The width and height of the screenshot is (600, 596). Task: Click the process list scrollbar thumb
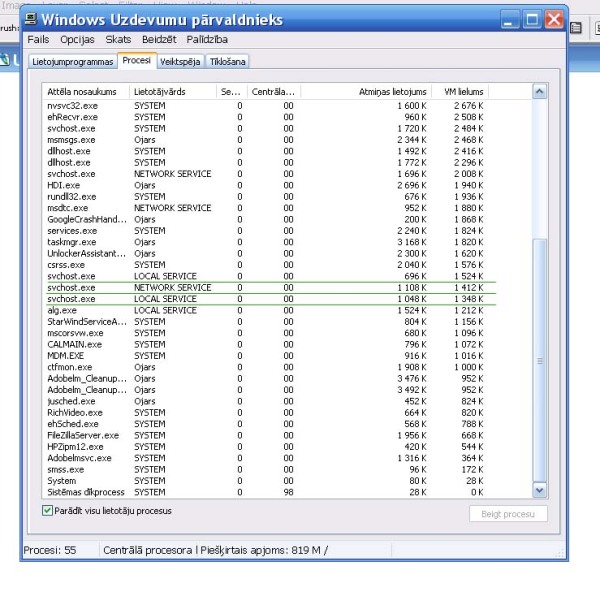tap(540, 360)
